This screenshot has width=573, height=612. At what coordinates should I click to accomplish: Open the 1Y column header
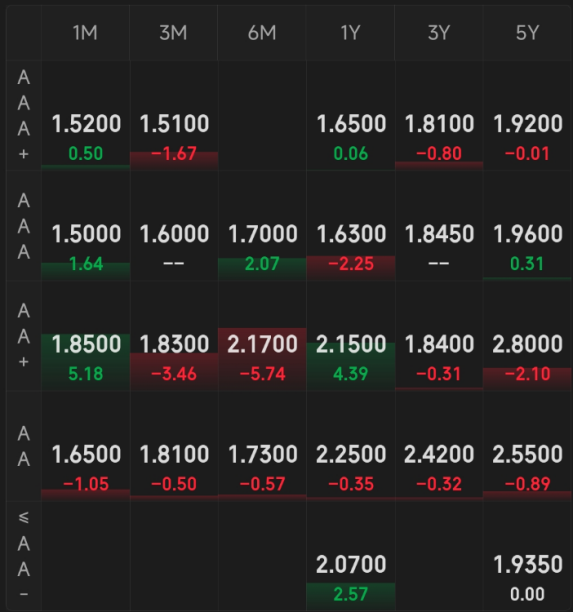pos(351,33)
